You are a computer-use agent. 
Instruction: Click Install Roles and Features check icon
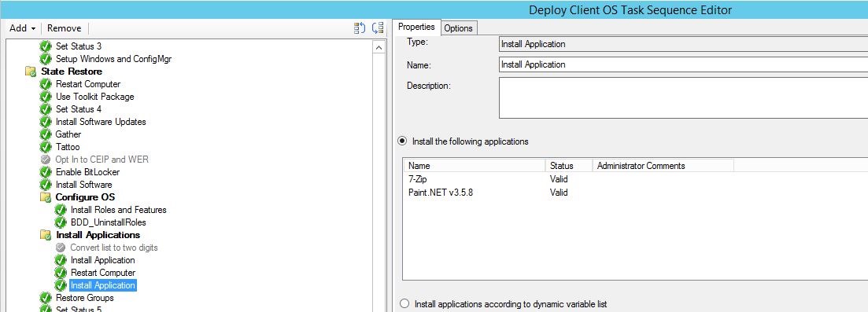point(61,210)
